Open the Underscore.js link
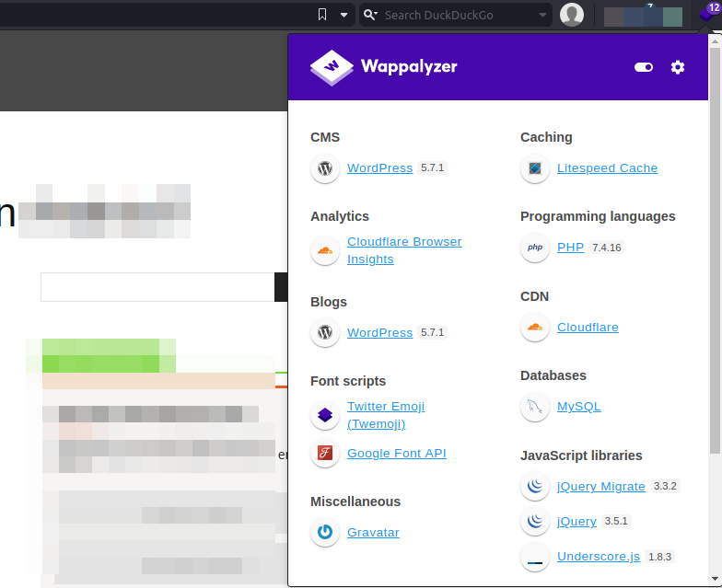Image resolution: width=722 pixels, height=588 pixels. click(x=599, y=556)
